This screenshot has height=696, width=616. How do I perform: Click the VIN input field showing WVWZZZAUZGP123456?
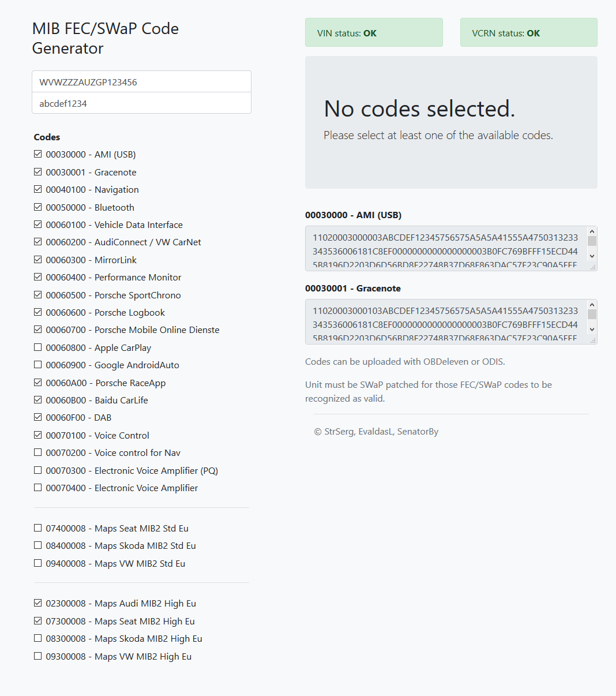141,81
